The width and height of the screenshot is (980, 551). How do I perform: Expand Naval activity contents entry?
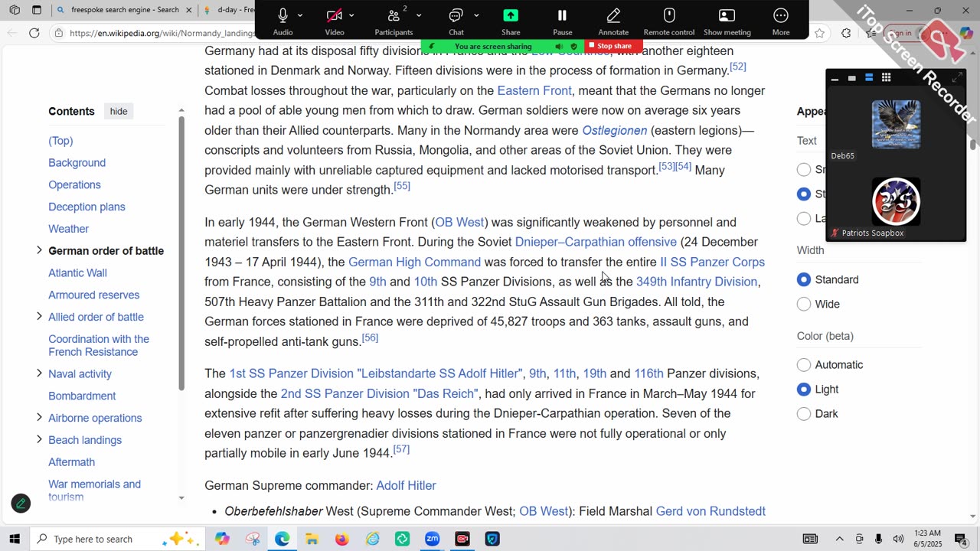tap(39, 373)
